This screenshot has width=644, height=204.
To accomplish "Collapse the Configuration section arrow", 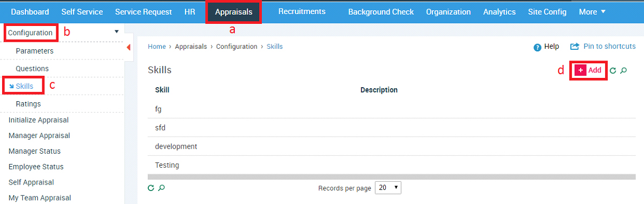I will click(x=117, y=31).
